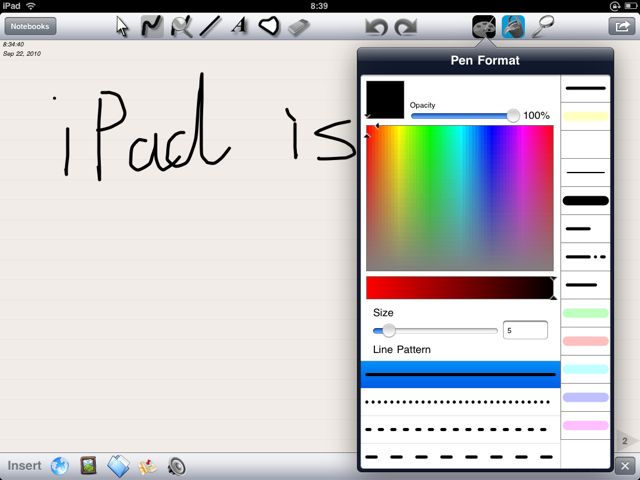The image size is (640, 480).
Task: Adjust the Opacity slider handle
Action: 513,116
